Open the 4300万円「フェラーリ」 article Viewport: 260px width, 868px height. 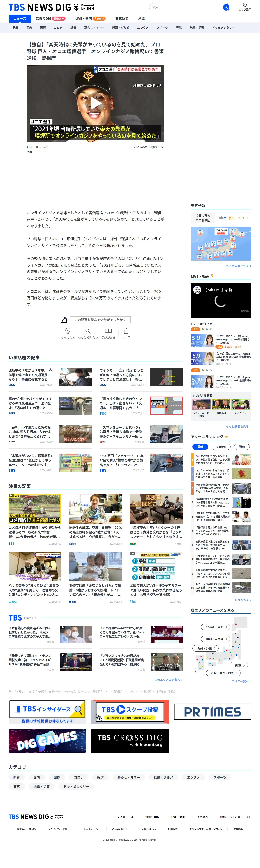(x=141, y=463)
